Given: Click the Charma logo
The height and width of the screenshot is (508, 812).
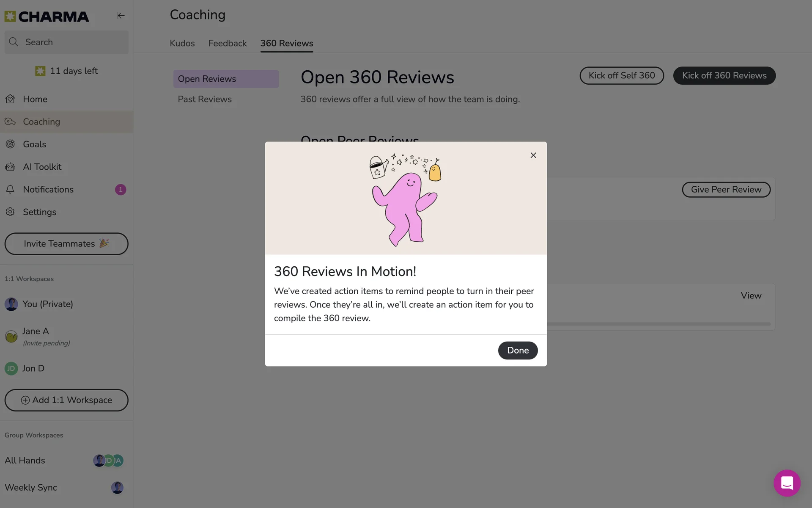Looking at the screenshot, I should pos(47,17).
